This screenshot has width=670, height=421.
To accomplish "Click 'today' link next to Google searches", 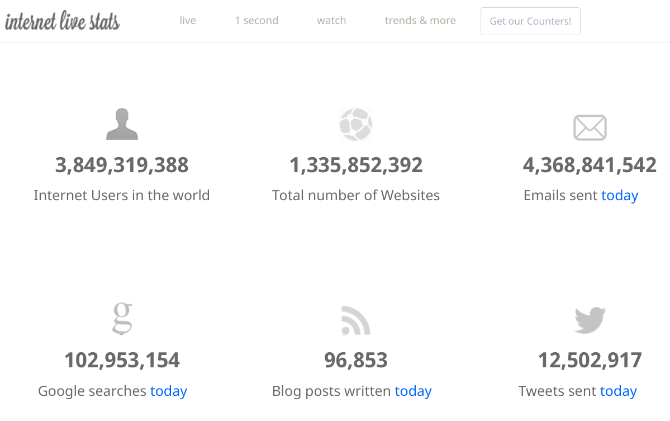I will pos(168,392).
